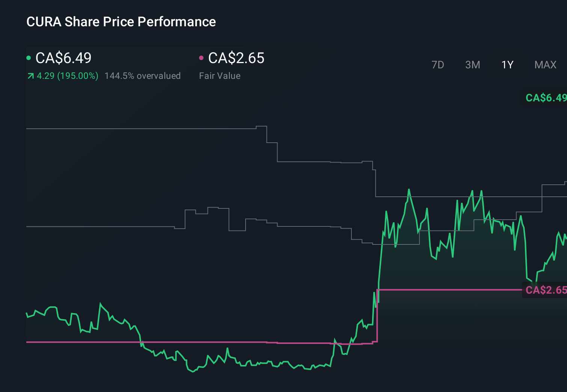Select the green CA$6.49 price tag
This screenshot has height=392, width=567.
pyautogui.click(x=544, y=98)
